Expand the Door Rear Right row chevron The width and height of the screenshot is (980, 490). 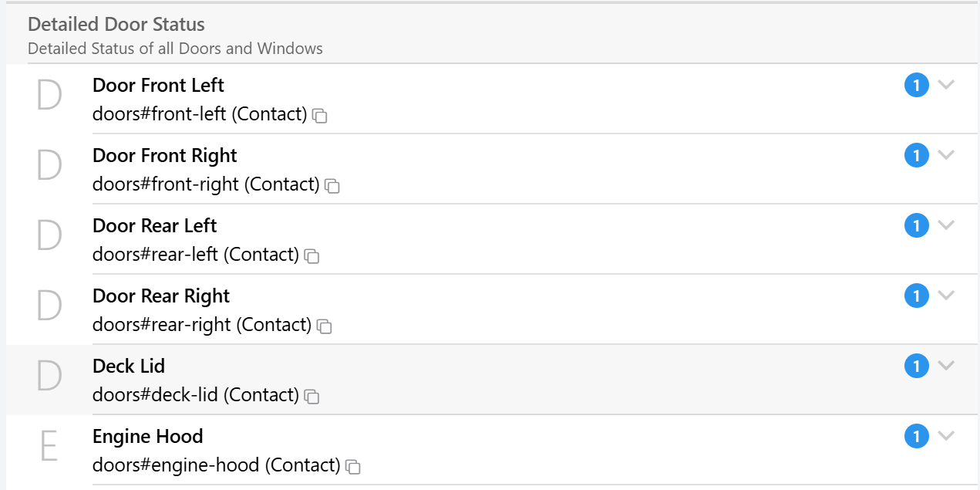click(947, 296)
